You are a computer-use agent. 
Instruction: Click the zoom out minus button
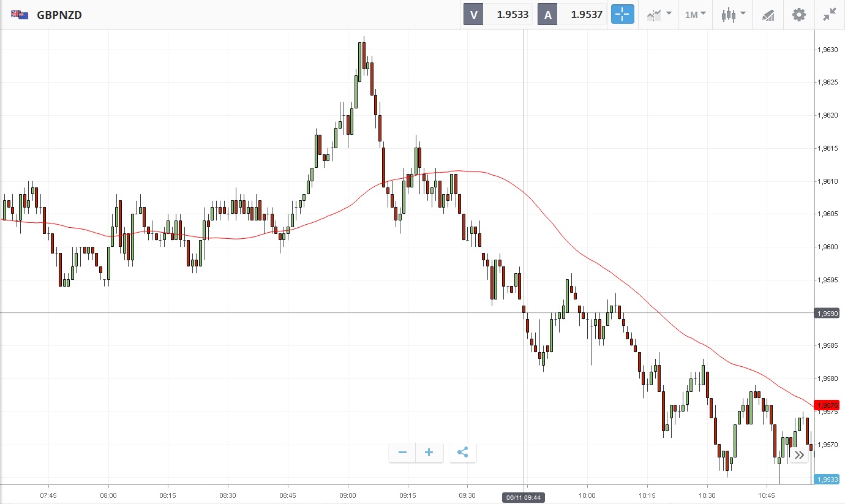coord(402,453)
